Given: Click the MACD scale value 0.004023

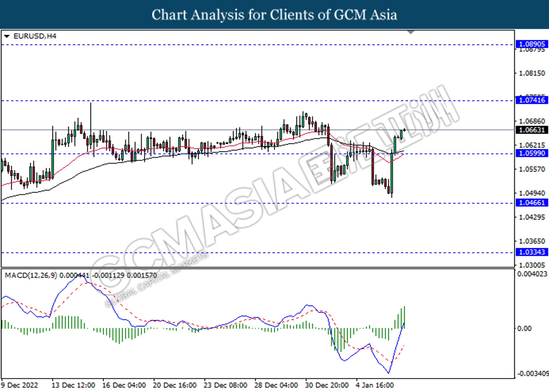Looking at the screenshot, I should click(x=532, y=274).
